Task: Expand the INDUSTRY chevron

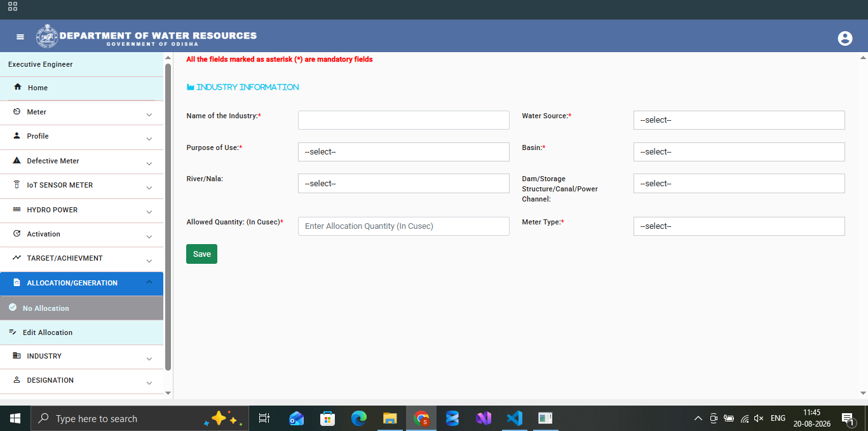Action: coord(149,359)
